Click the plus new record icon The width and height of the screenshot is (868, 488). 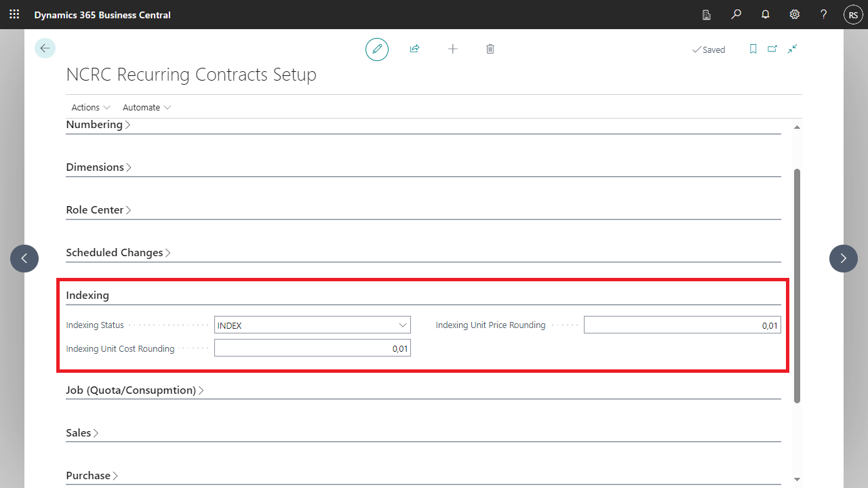tap(452, 49)
